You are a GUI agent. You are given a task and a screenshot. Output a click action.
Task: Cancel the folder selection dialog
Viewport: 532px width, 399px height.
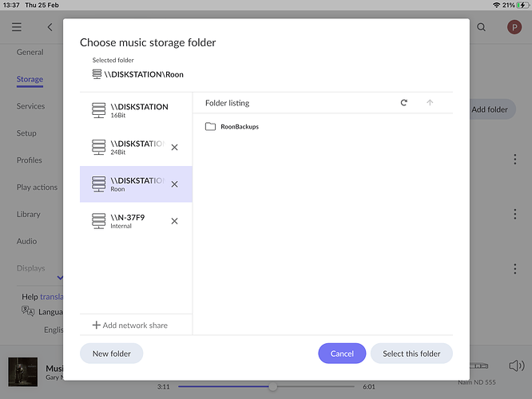[x=342, y=354]
